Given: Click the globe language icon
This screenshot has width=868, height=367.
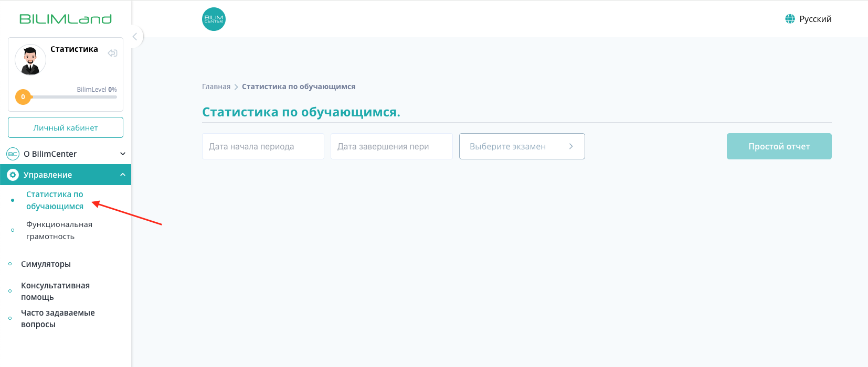Looking at the screenshot, I should tap(790, 19).
